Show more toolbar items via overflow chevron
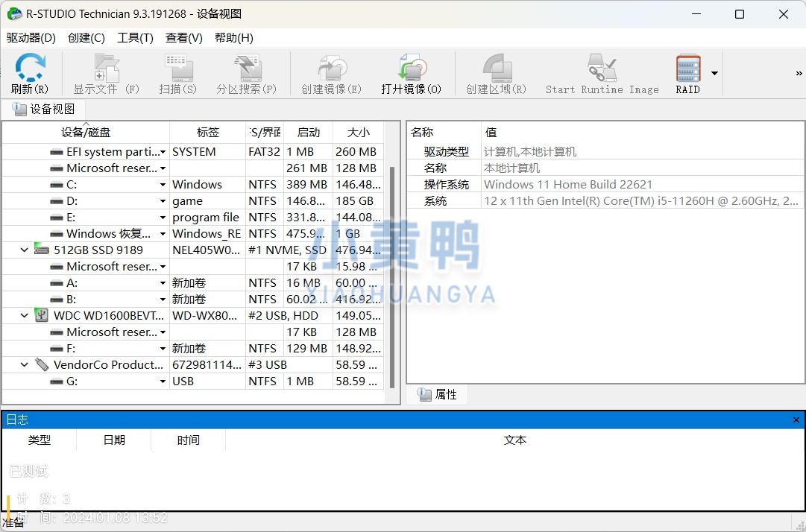The width and height of the screenshot is (806, 532). click(x=799, y=74)
